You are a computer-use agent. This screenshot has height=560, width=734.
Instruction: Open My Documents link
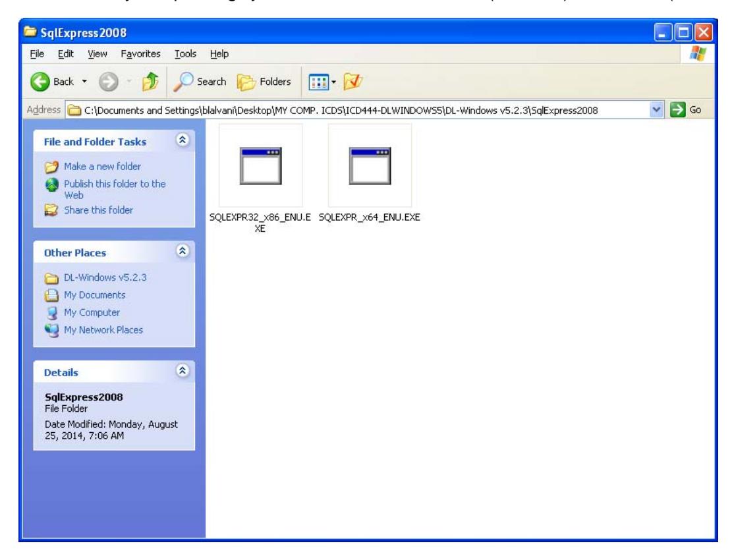(95, 295)
